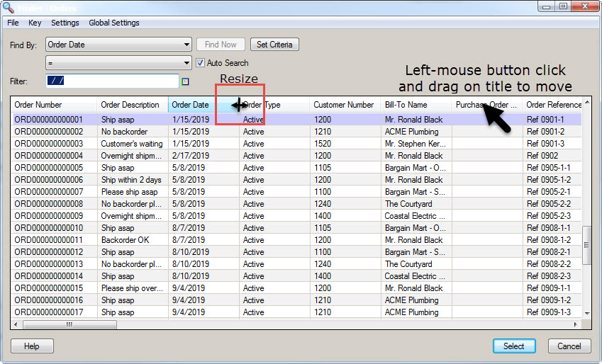The image size is (602, 364).
Task: Select row ORD000000000010
Action: pyautogui.click(x=296, y=228)
